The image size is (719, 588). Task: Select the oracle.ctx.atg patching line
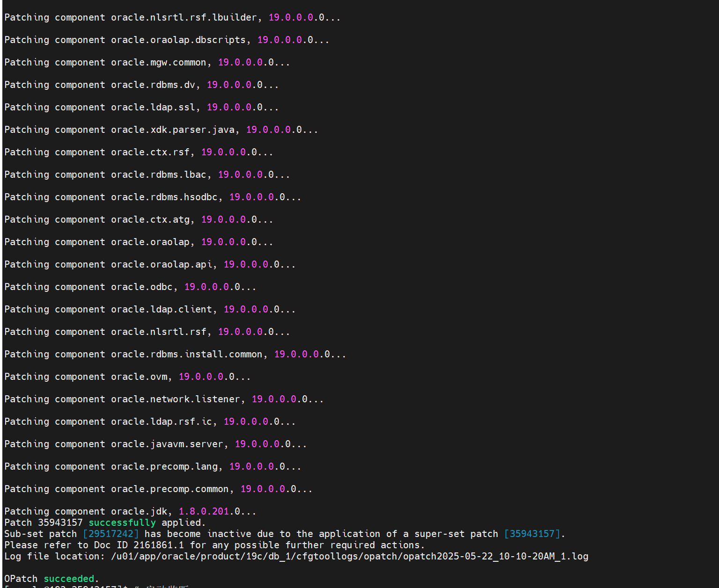point(139,219)
